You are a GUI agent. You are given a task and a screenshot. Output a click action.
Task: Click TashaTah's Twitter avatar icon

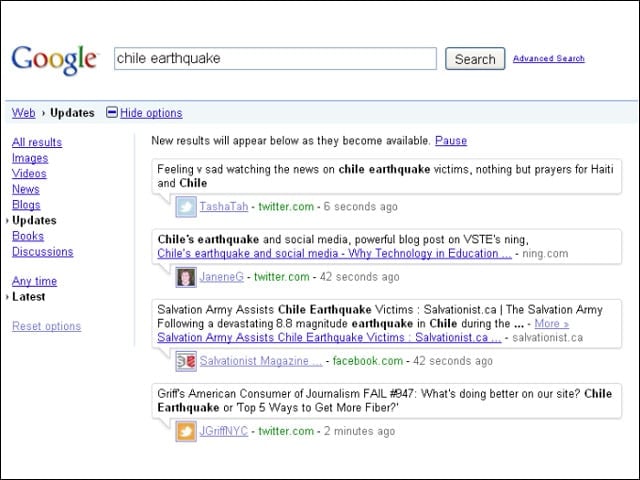186,207
